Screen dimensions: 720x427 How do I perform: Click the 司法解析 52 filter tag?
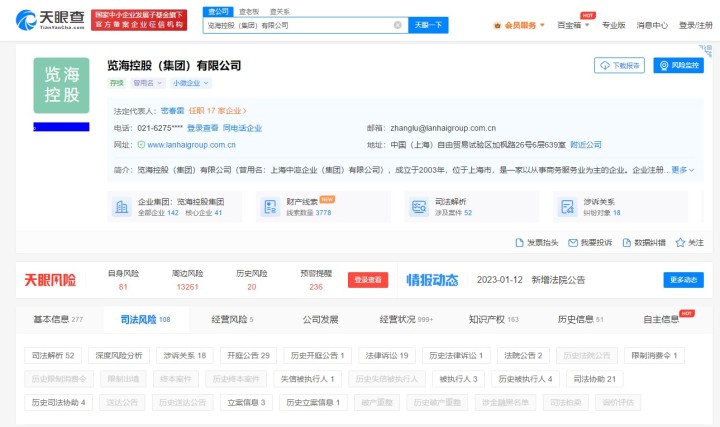coord(53,355)
